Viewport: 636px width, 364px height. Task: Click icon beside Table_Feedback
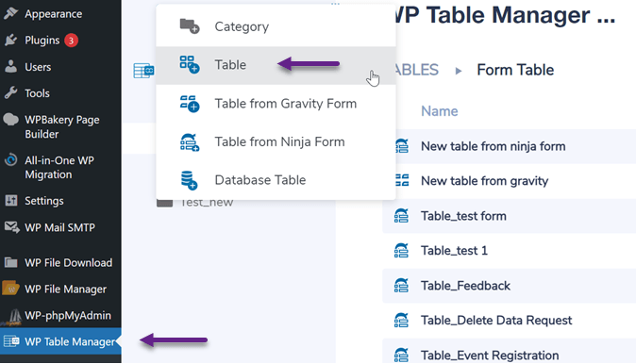click(x=402, y=286)
